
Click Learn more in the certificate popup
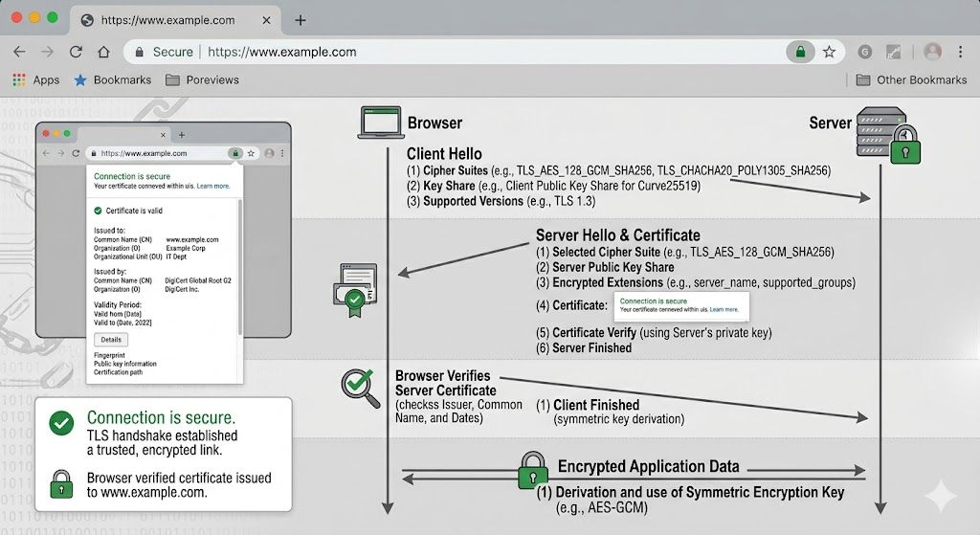tap(213, 186)
